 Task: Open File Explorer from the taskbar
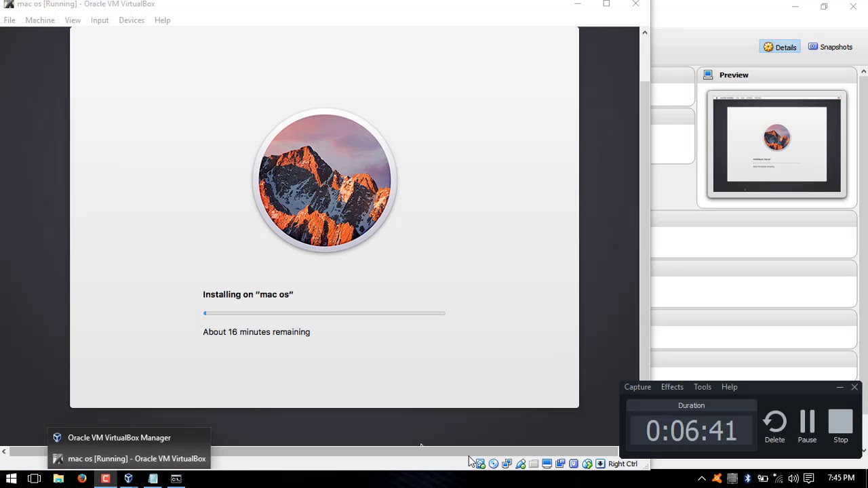tap(58, 479)
